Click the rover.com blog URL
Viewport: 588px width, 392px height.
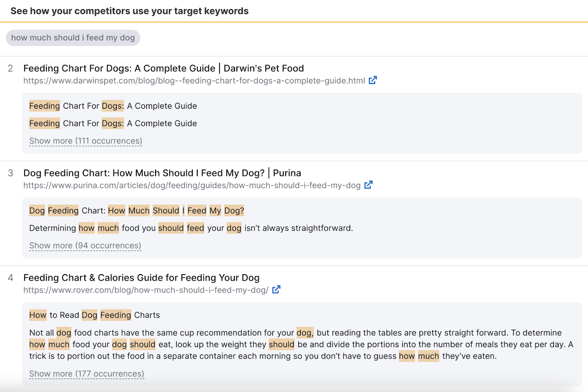coord(145,290)
